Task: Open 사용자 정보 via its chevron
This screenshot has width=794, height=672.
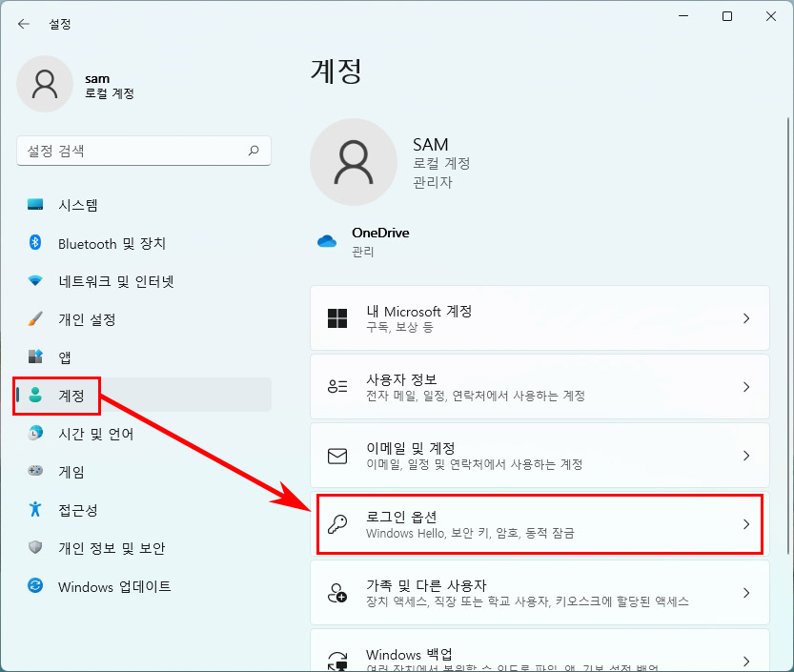Action: click(746, 387)
